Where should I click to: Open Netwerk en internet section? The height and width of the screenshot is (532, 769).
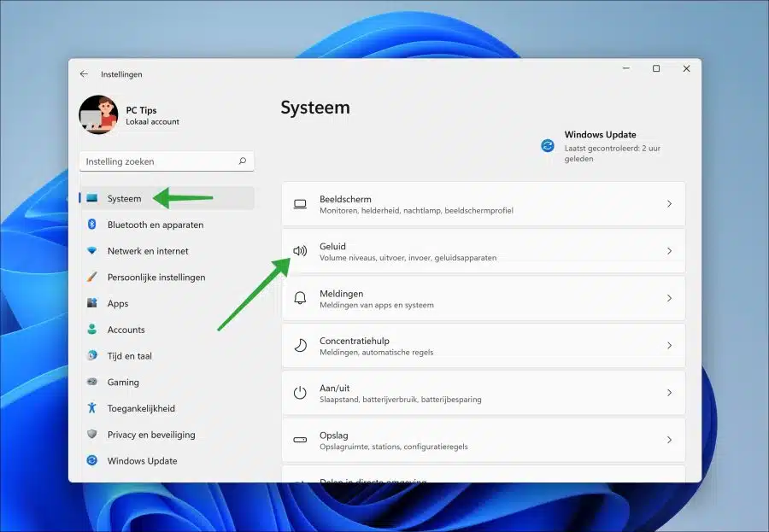click(x=148, y=251)
